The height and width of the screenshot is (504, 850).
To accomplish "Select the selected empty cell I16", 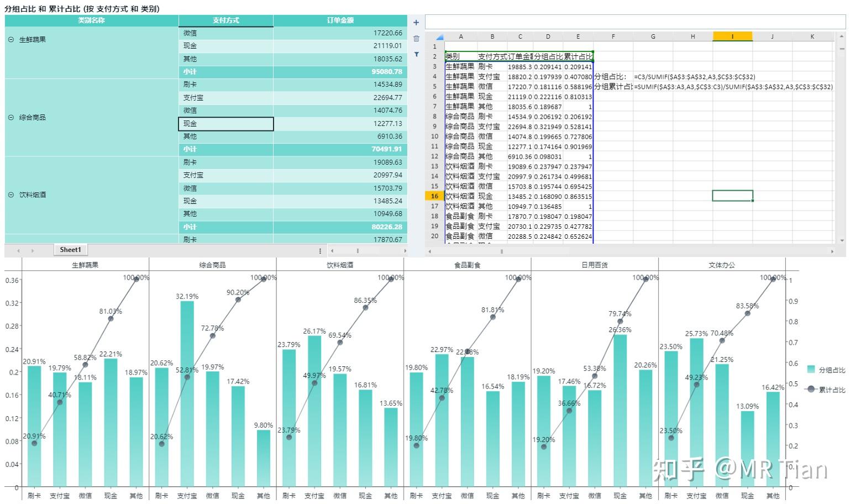I will 732,196.
